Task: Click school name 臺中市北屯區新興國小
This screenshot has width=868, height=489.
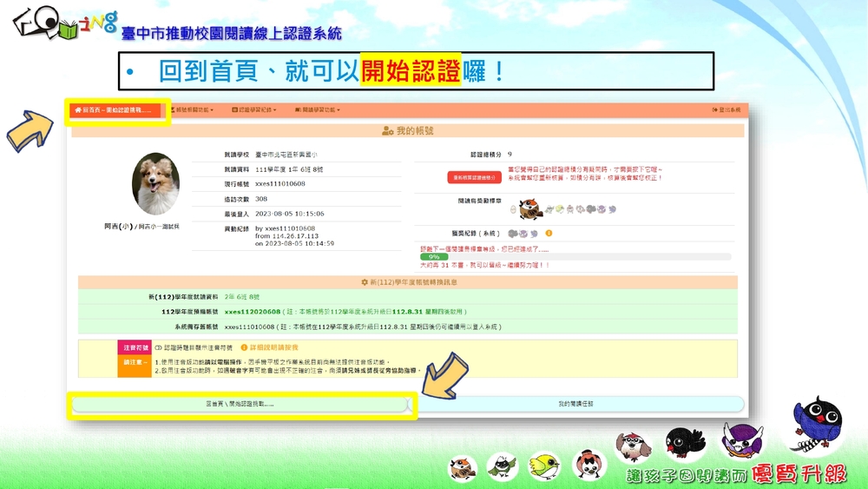Action: [x=286, y=155]
